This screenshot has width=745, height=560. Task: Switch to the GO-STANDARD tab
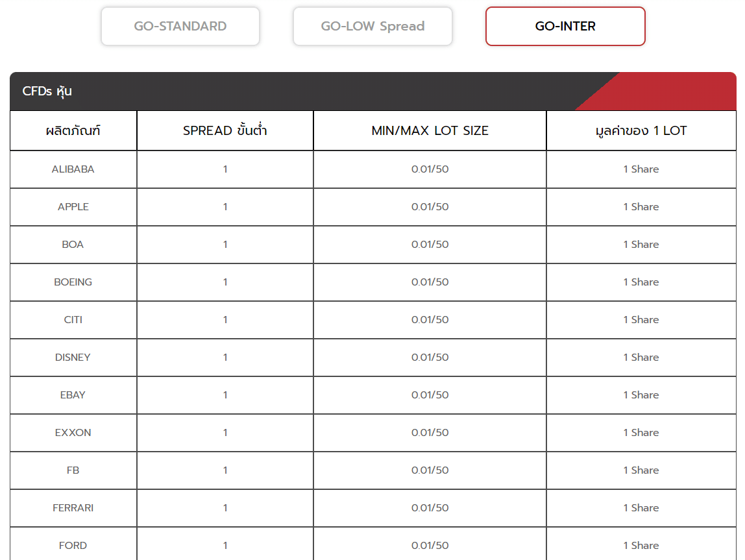tap(180, 26)
